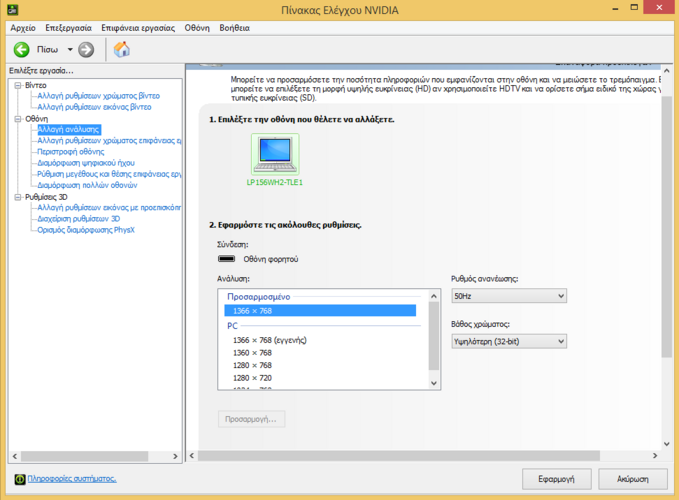The image size is (679, 500).
Task: Open Αλλαγή ρυθμίσεων χρώματος επιφάνειας
Action: tap(109, 141)
